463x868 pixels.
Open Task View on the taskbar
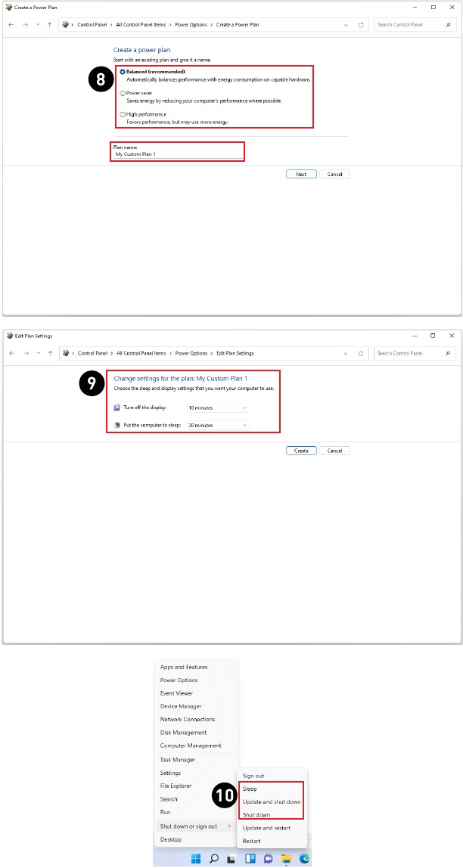pos(231,858)
